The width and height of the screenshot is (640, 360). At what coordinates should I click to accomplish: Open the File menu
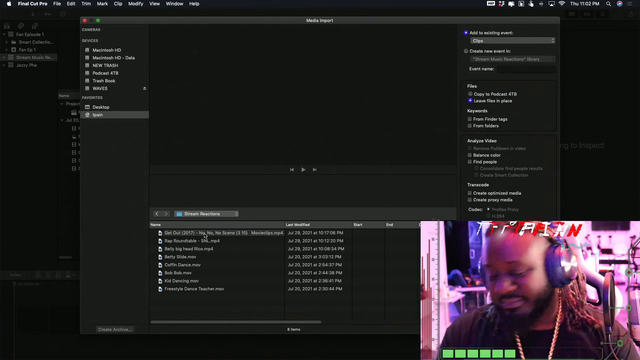pyautogui.click(x=57, y=4)
